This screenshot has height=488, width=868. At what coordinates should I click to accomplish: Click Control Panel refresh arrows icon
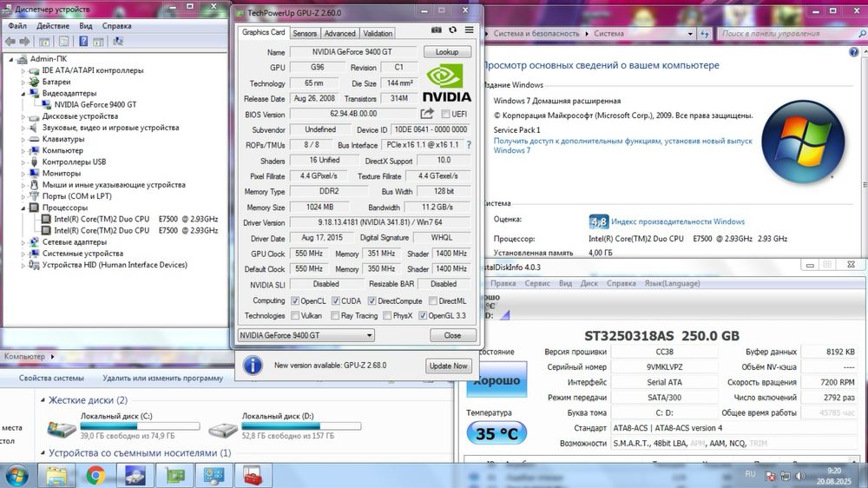pos(705,34)
